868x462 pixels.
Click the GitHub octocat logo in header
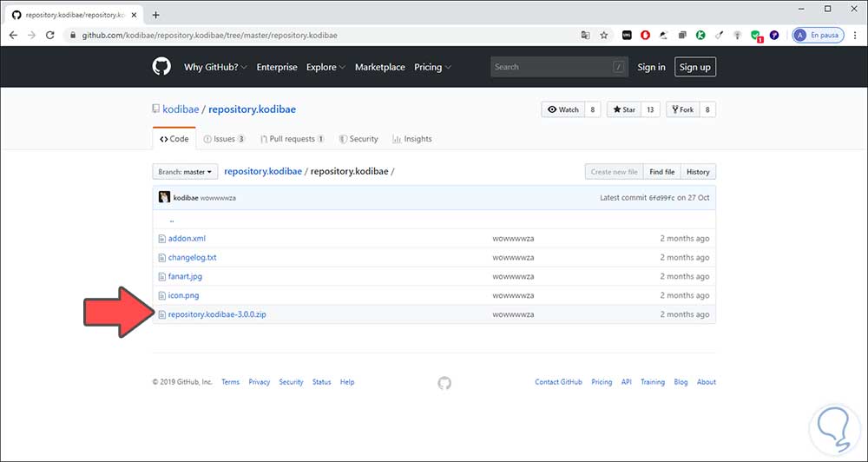(x=161, y=67)
